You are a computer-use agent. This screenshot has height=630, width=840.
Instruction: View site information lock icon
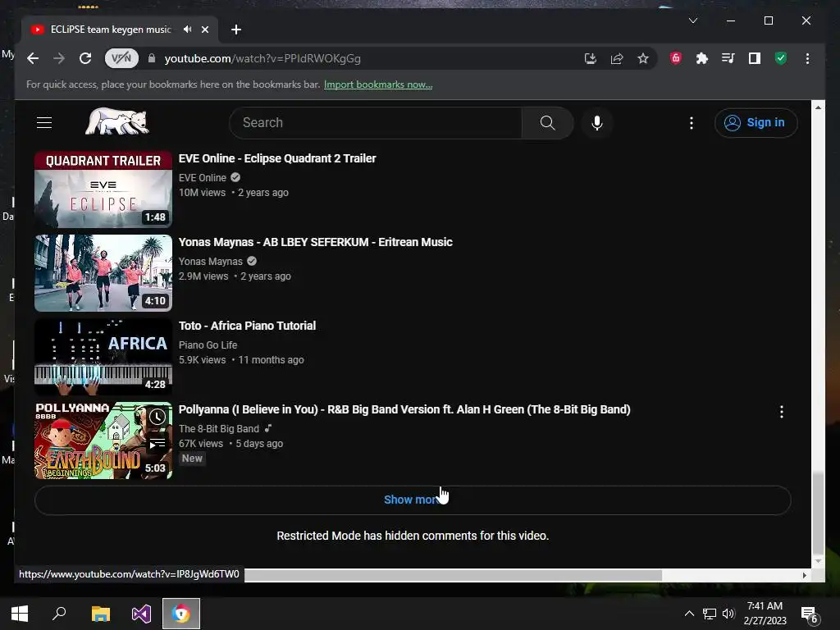click(152, 58)
